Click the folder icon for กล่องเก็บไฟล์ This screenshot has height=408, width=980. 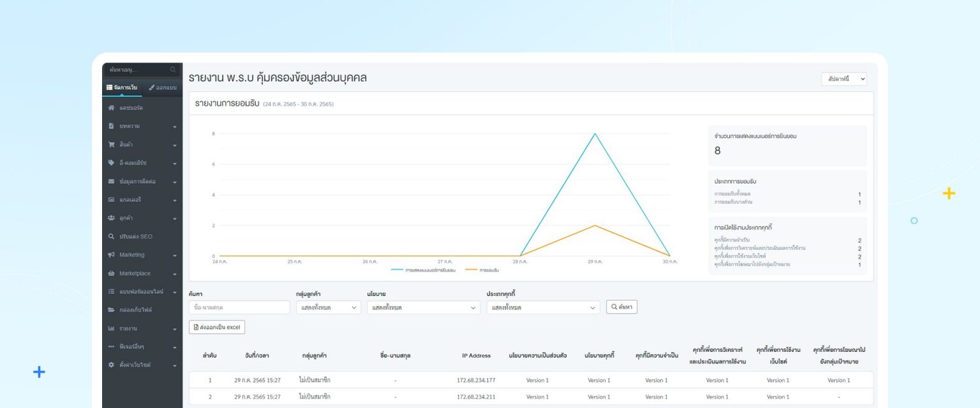click(x=111, y=310)
